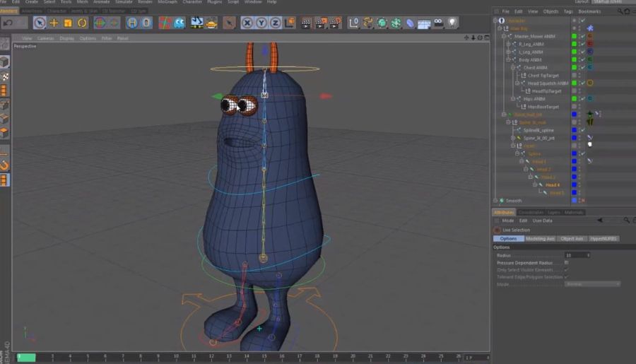Viewport: 636px width, 364px height.
Task: Open the blue deformer capsule icon
Action: 410,23
